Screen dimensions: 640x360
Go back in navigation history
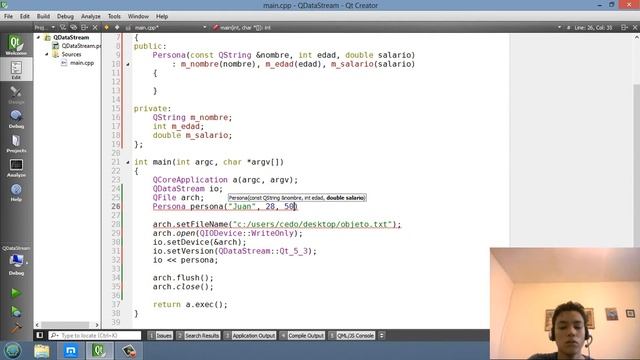pyautogui.click(x=107, y=27)
